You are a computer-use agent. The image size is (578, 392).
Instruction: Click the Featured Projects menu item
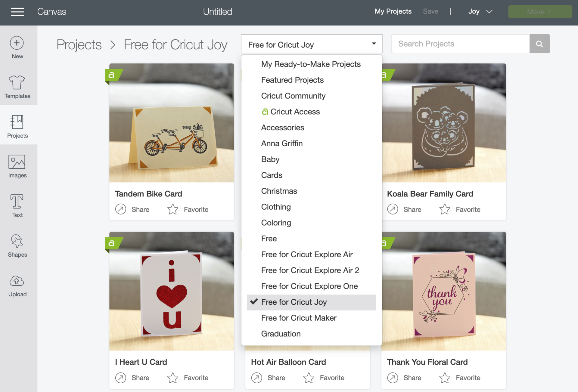coord(292,79)
